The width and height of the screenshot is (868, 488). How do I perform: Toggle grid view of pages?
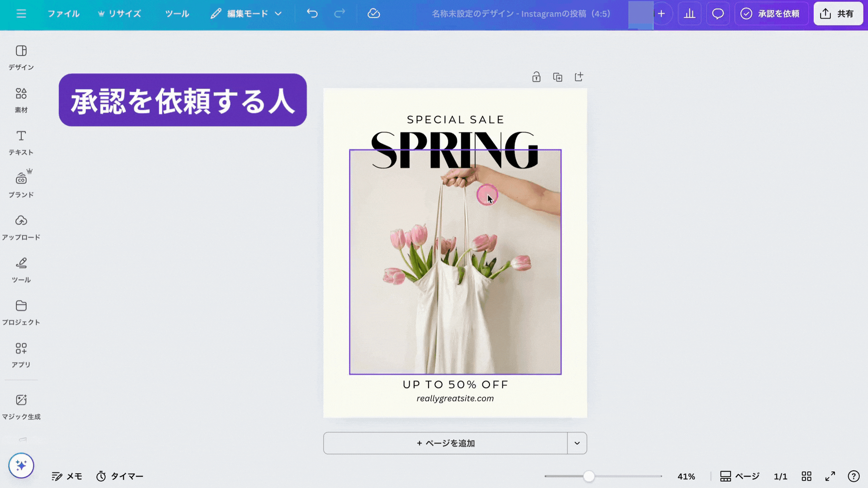click(807, 476)
